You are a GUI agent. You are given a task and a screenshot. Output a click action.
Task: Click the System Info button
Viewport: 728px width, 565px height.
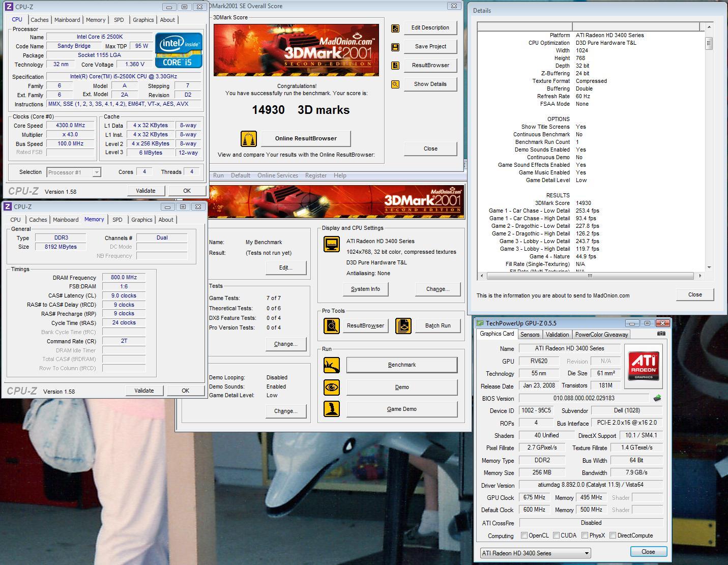pos(365,289)
